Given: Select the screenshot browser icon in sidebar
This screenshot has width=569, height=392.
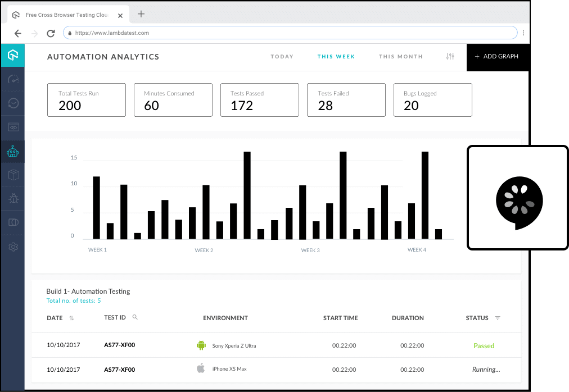Looking at the screenshot, I should (x=12, y=127).
